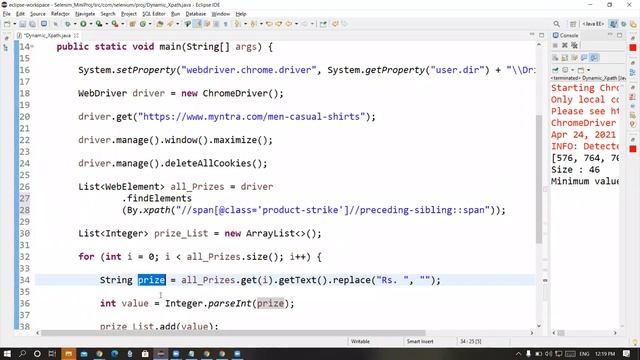Open Windows Task View icon

point(53,354)
